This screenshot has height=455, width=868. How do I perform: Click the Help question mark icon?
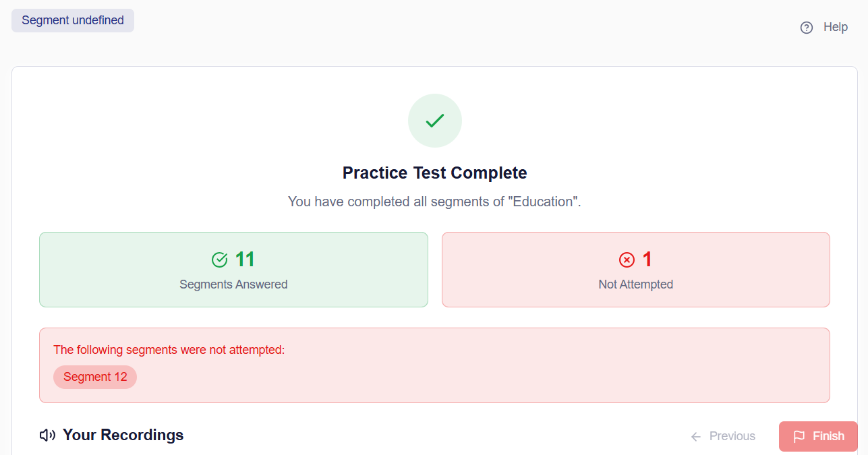[x=806, y=28]
